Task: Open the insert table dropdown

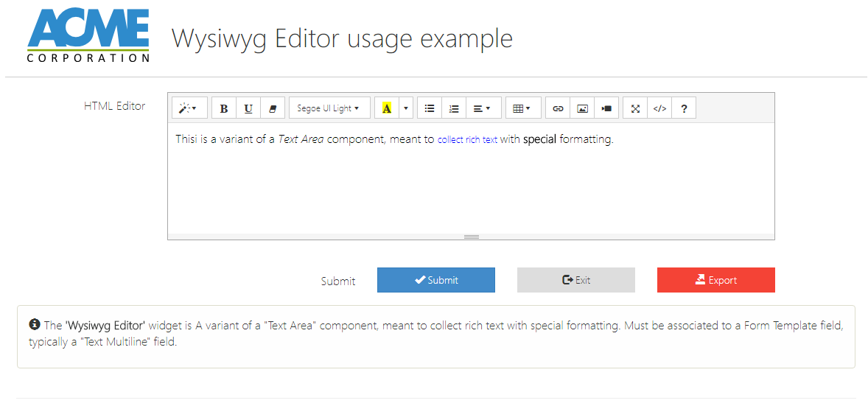Action: click(522, 108)
